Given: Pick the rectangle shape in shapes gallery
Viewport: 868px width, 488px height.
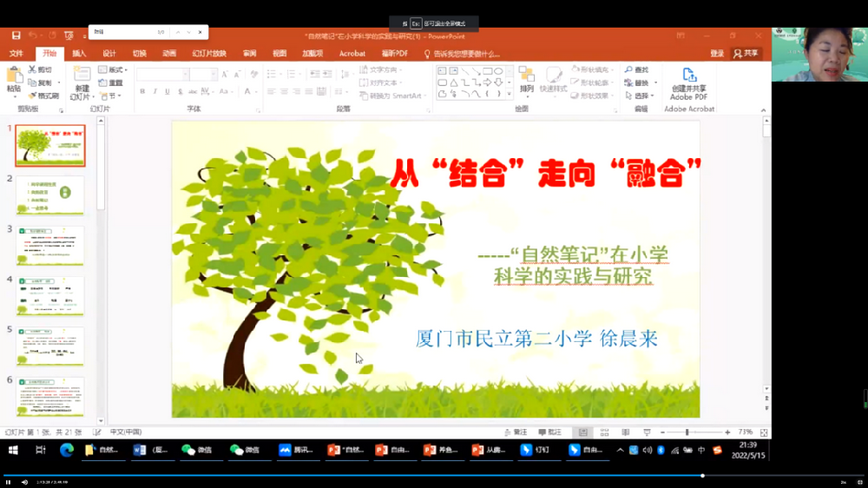Looking at the screenshot, I should click(x=487, y=71).
